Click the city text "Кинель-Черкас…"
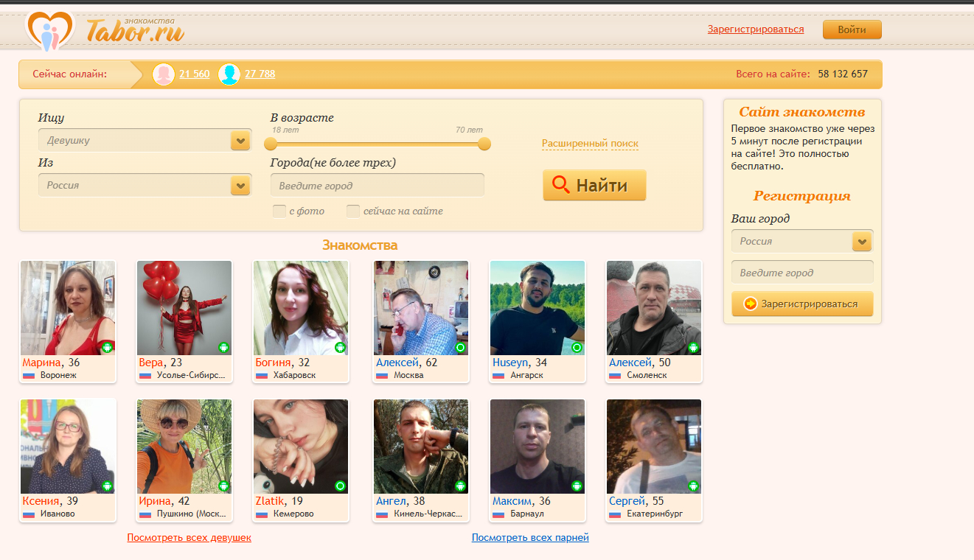This screenshot has width=974, height=560. tap(428, 514)
